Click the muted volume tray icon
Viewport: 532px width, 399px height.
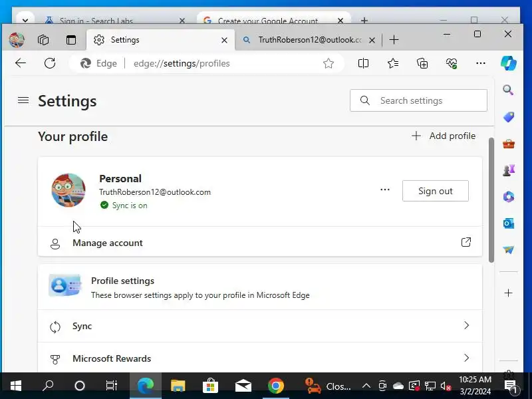point(446,386)
